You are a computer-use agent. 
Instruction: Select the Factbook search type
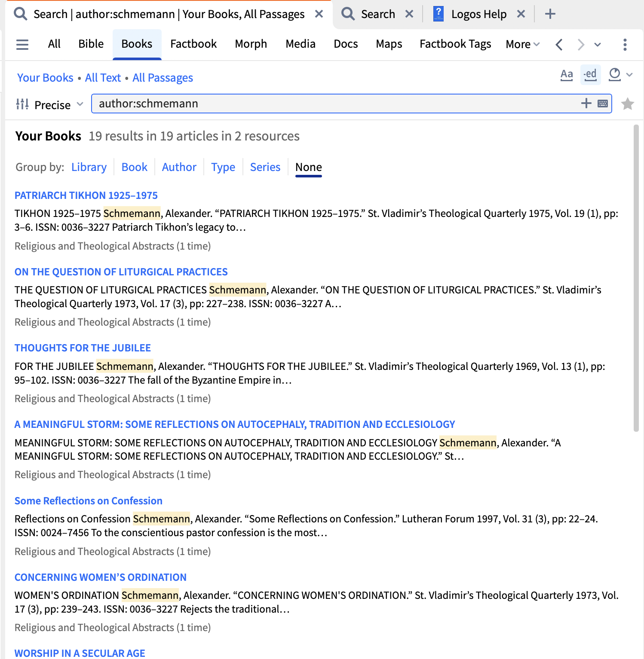(x=193, y=44)
